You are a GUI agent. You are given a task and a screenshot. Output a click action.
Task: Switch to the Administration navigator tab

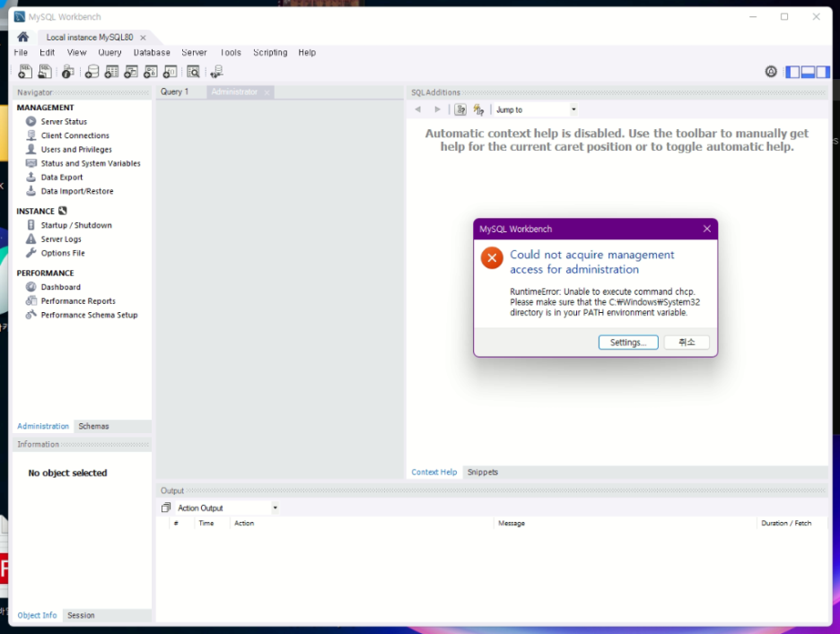43,426
